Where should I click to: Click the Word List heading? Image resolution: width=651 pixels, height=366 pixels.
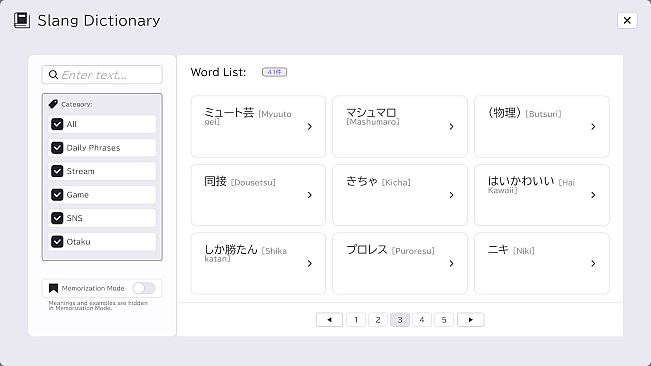[x=218, y=72]
